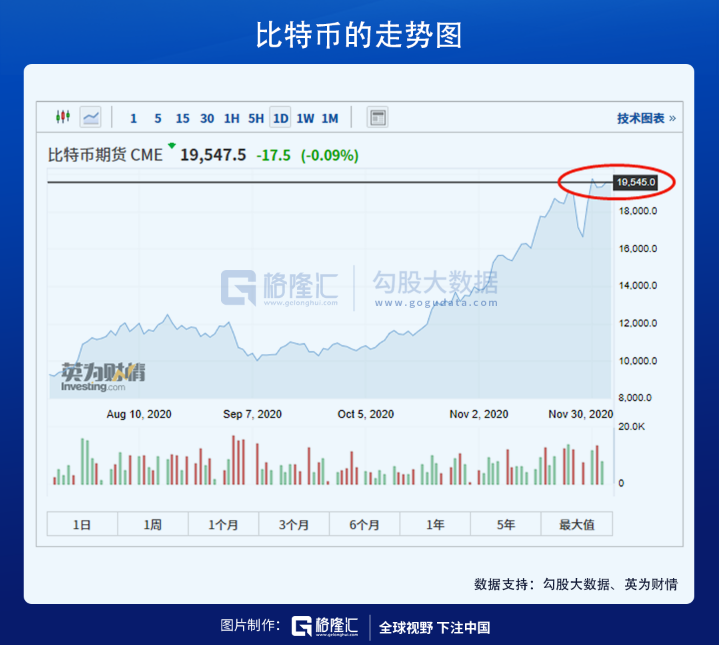Select the 1D interval
719x645 pixels.
click(280, 118)
